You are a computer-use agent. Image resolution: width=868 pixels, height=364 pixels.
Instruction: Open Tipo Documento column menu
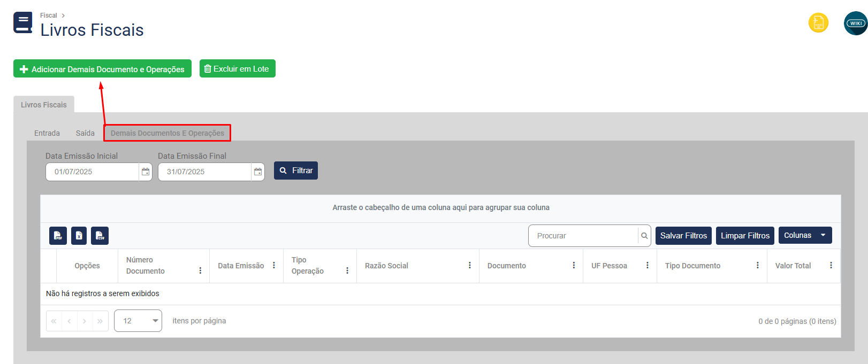758,265
